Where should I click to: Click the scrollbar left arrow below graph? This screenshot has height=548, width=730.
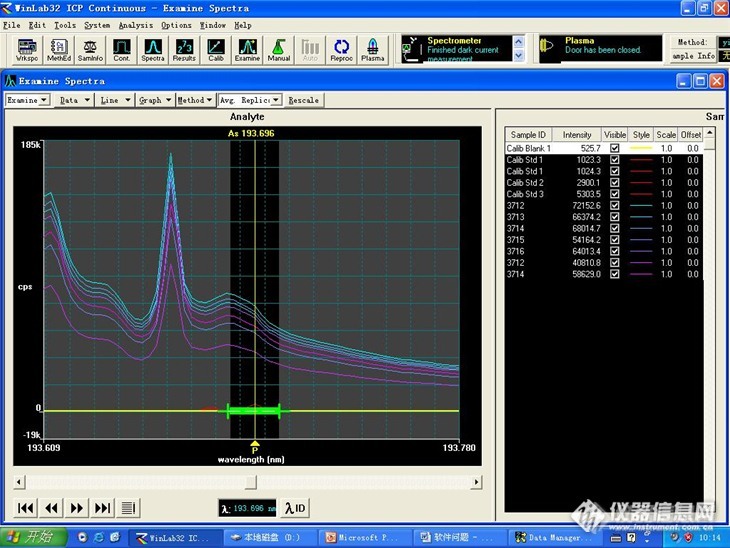coord(19,482)
